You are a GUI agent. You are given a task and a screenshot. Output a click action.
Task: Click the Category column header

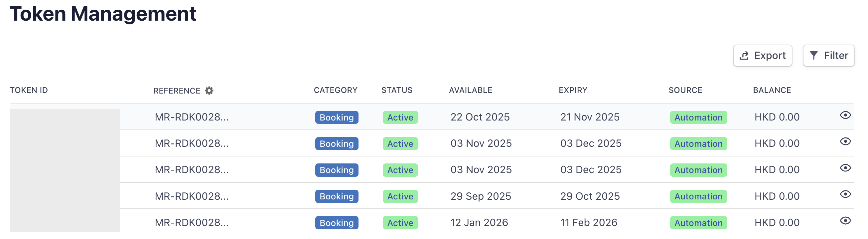click(335, 90)
